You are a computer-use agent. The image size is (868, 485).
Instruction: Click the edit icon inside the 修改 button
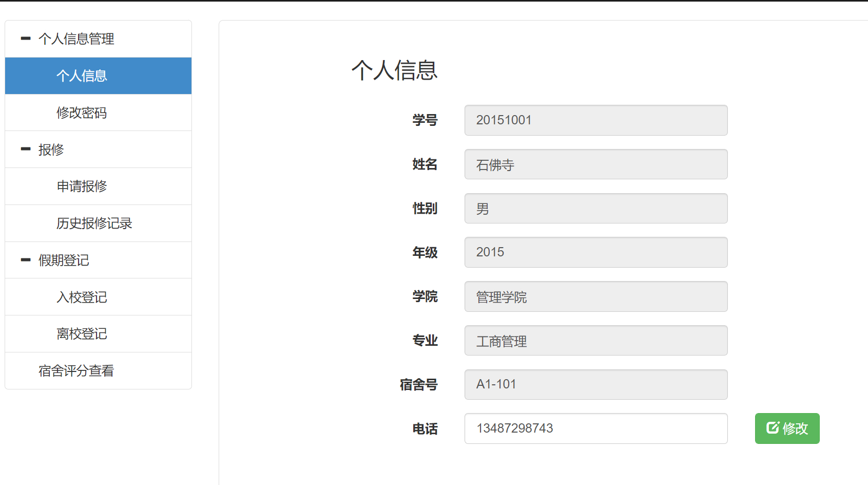pos(773,427)
